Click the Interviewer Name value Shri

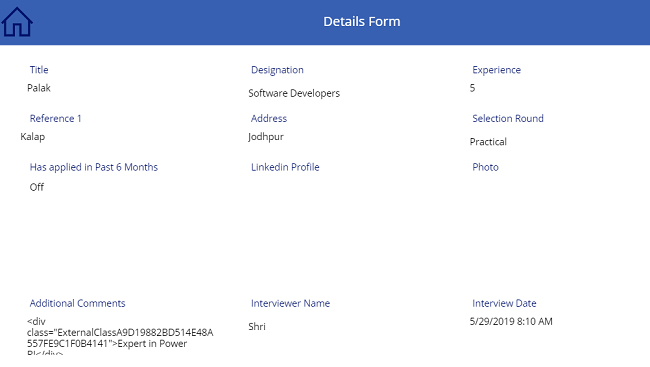click(x=257, y=327)
